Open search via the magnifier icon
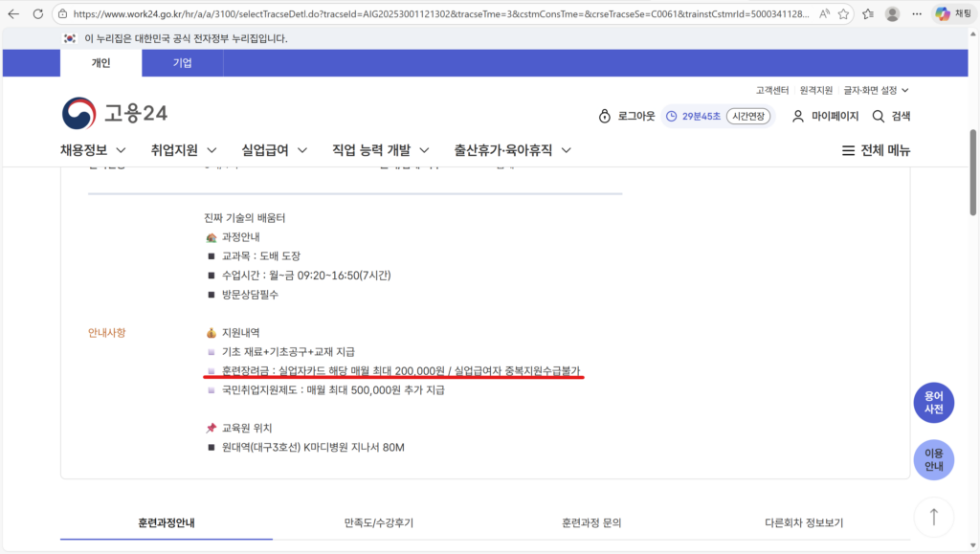 point(878,114)
